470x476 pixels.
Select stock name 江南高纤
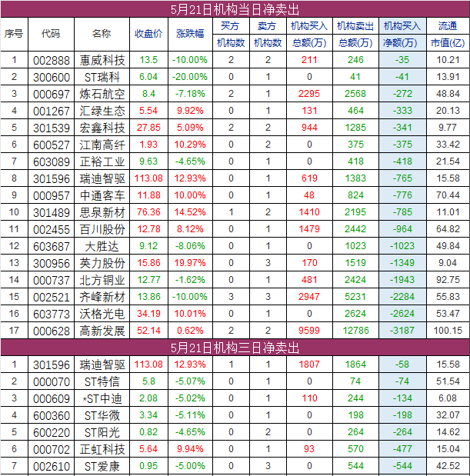[102, 145]
